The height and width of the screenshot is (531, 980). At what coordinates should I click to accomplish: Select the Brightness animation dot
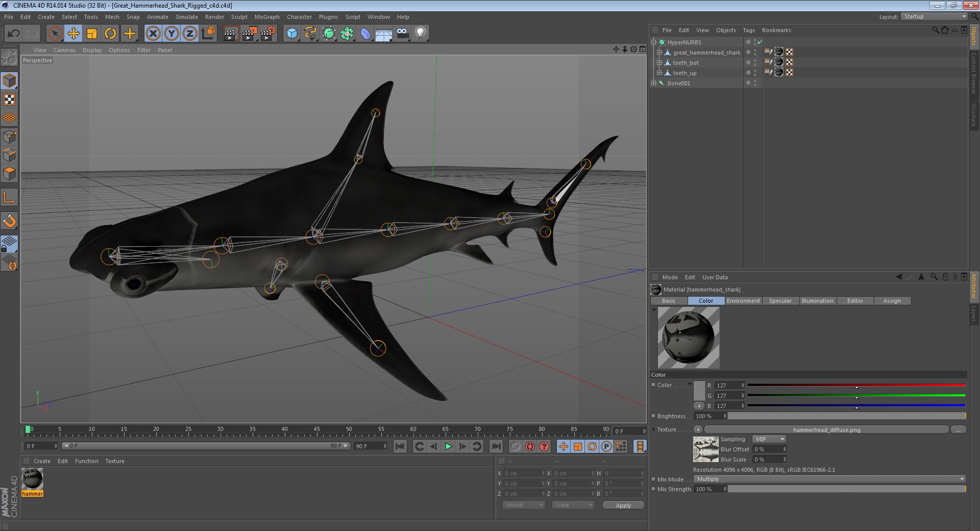point(653,416)
